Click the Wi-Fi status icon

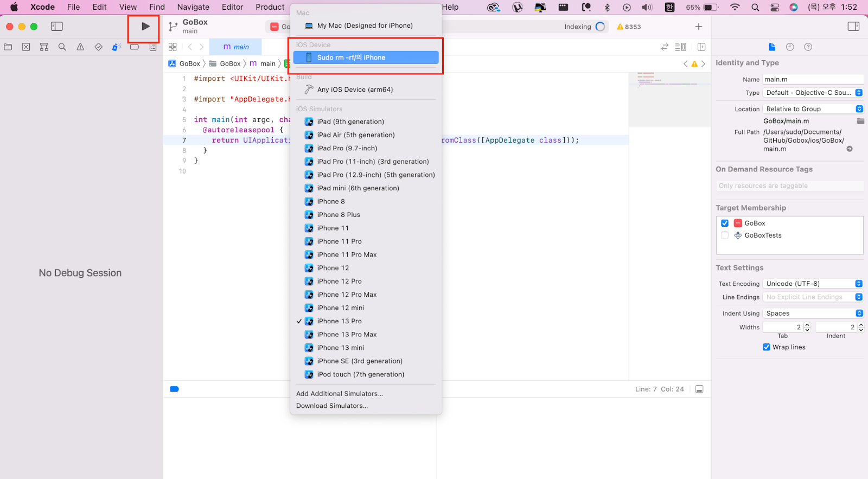[735, 7]
